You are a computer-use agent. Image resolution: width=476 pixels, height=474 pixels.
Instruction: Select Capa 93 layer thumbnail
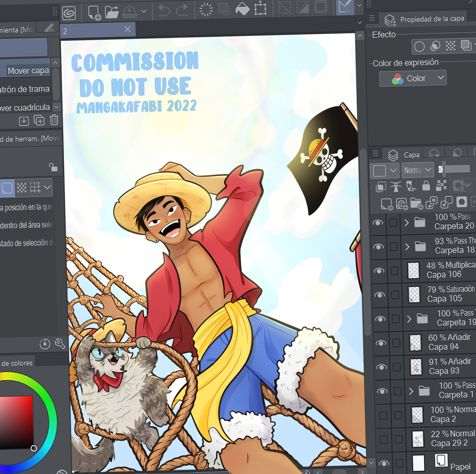click(x=416, y=367)
